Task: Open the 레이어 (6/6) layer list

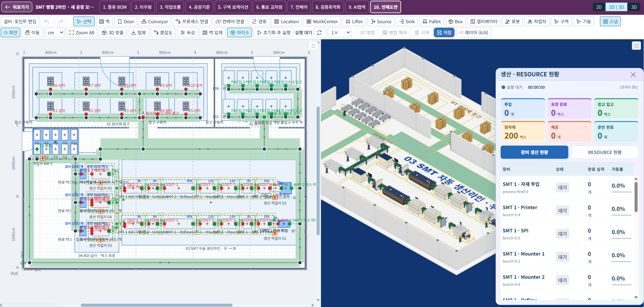Action: tap(473, 33)
